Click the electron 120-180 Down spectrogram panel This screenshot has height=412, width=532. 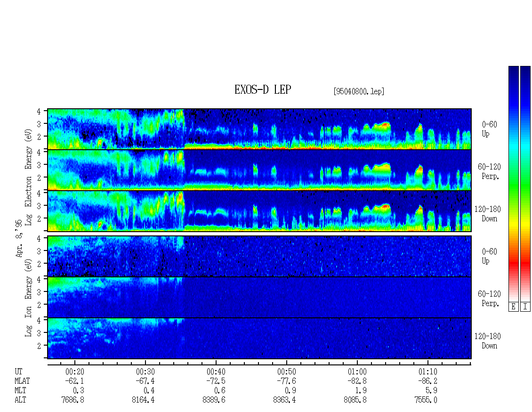click(x=259, y=211)
